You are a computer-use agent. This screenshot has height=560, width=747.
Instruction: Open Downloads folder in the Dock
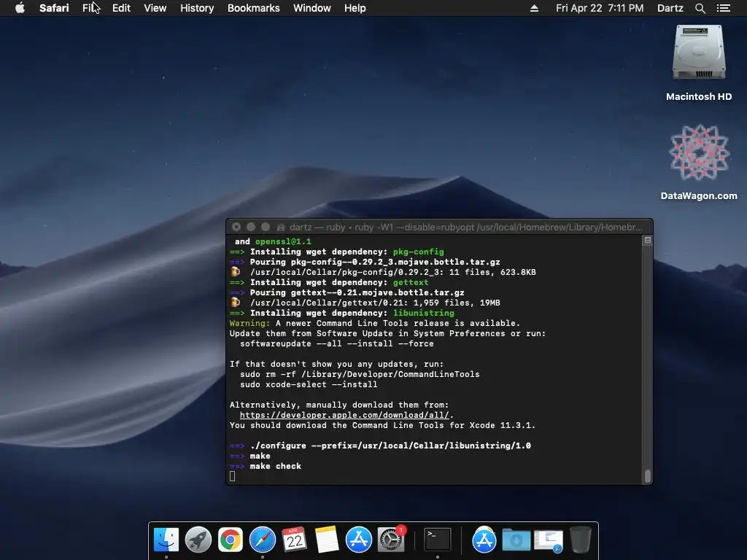point(516,540)
